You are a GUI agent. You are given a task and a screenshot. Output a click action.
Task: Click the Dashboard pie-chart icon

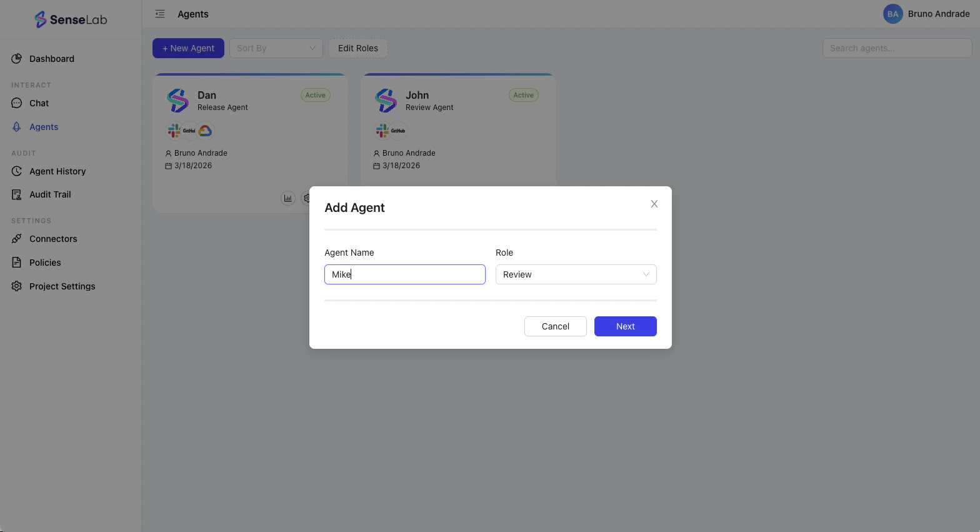pyautogui.click(x=17, y=59)
